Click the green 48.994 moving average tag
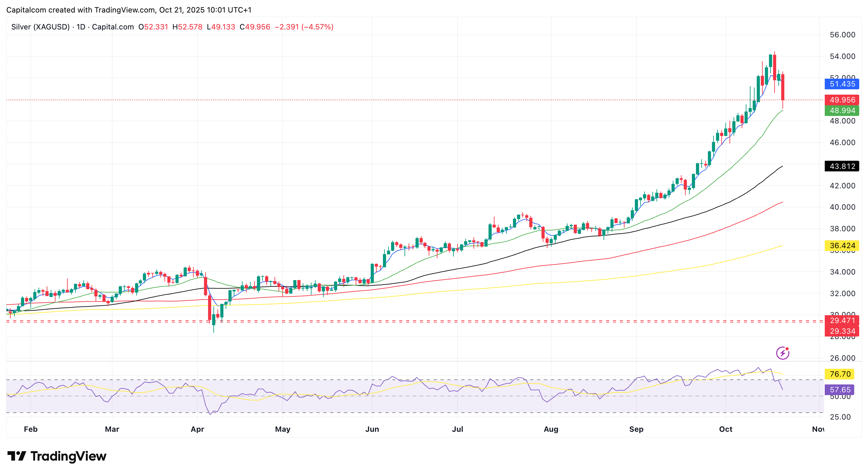Image resolution: width=868 pixels, height=475 pixels. tap(841, 111)
